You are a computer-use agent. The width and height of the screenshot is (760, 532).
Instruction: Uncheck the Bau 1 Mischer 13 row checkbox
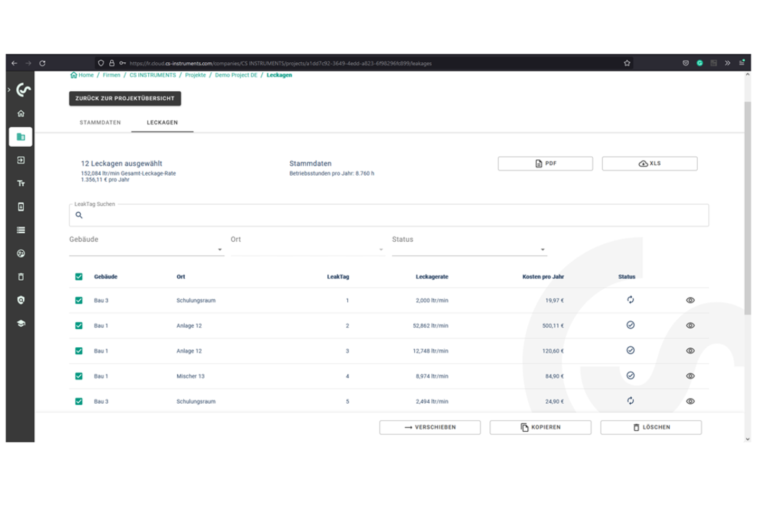(79, 376)
